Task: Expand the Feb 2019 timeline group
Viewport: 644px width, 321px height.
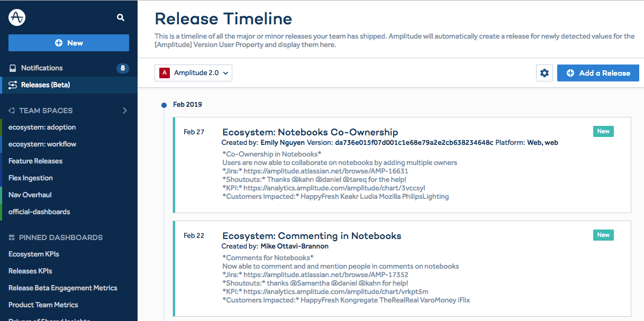Action: click(187, 104)
